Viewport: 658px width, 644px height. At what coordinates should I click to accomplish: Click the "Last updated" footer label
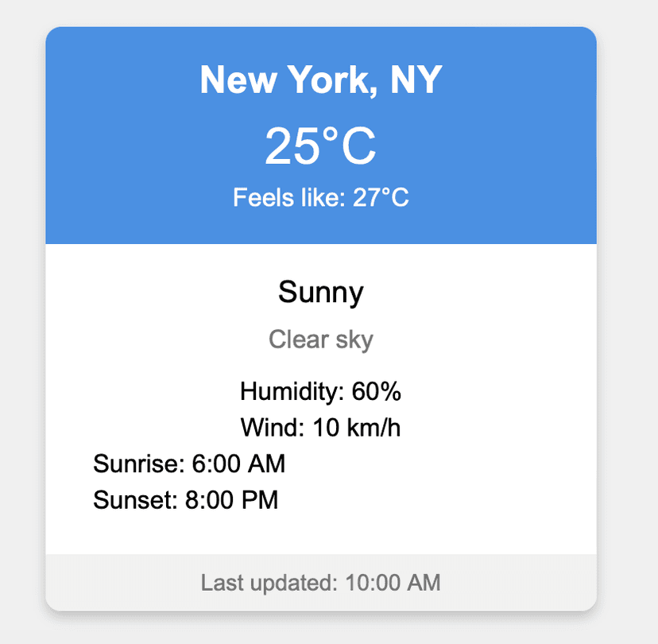pyautogui.click(x=269, y=583)
